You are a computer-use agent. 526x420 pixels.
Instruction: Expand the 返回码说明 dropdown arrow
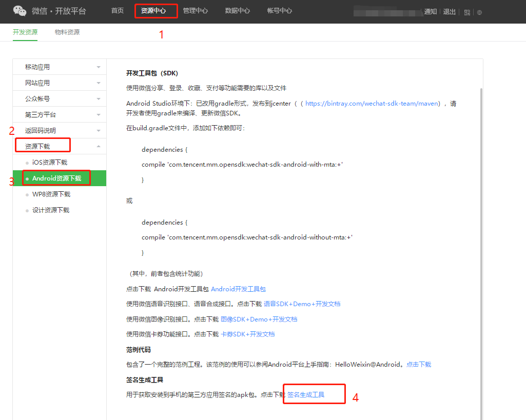(x=99, y=131)
